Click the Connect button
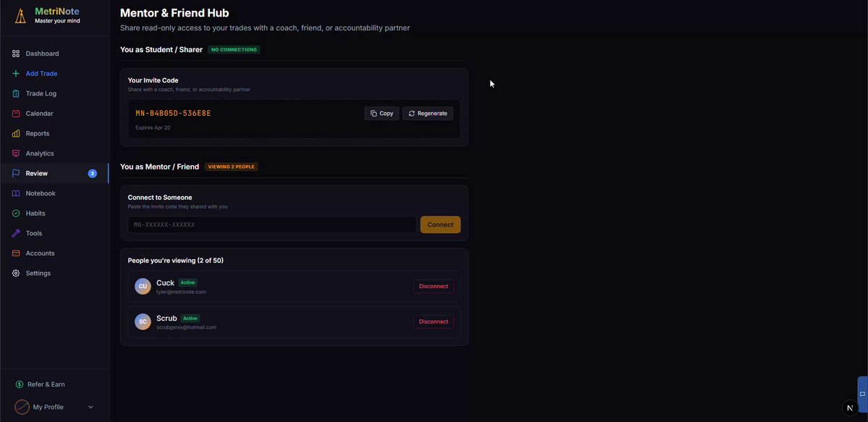The width and height of the screenshot is (868, 422). [440, 224]
